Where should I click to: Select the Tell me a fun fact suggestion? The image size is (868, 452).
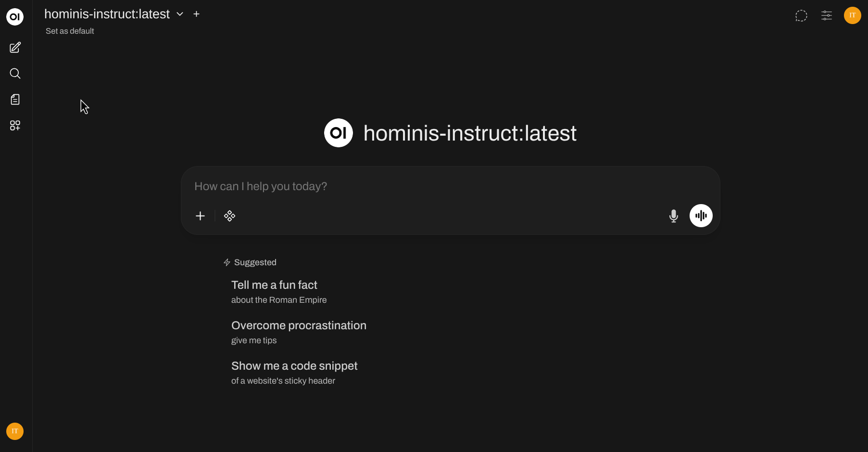pyautogui.click(x=274, y=291)
